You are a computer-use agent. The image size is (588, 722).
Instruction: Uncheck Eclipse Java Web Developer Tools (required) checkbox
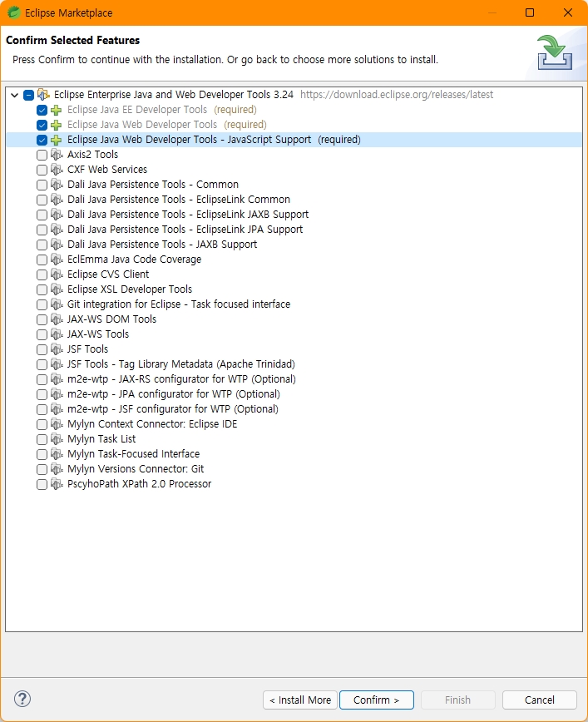[x=42, y=126]
